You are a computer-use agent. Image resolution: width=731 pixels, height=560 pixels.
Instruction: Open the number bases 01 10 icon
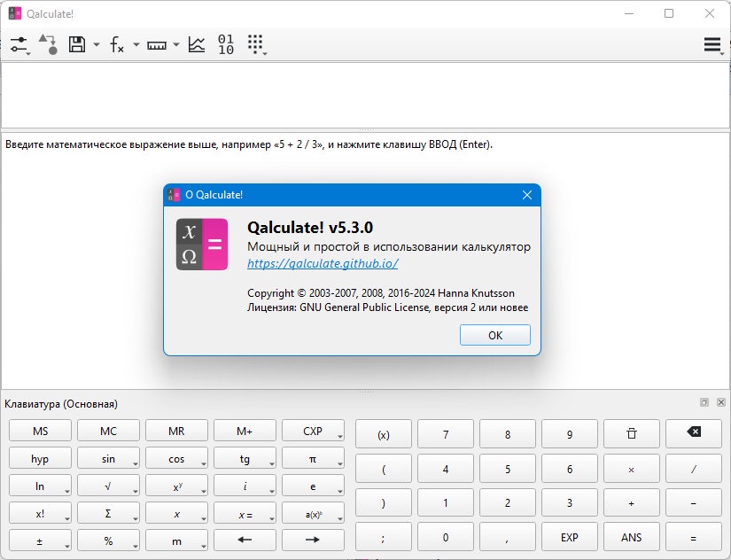click(x=226, y=44)
